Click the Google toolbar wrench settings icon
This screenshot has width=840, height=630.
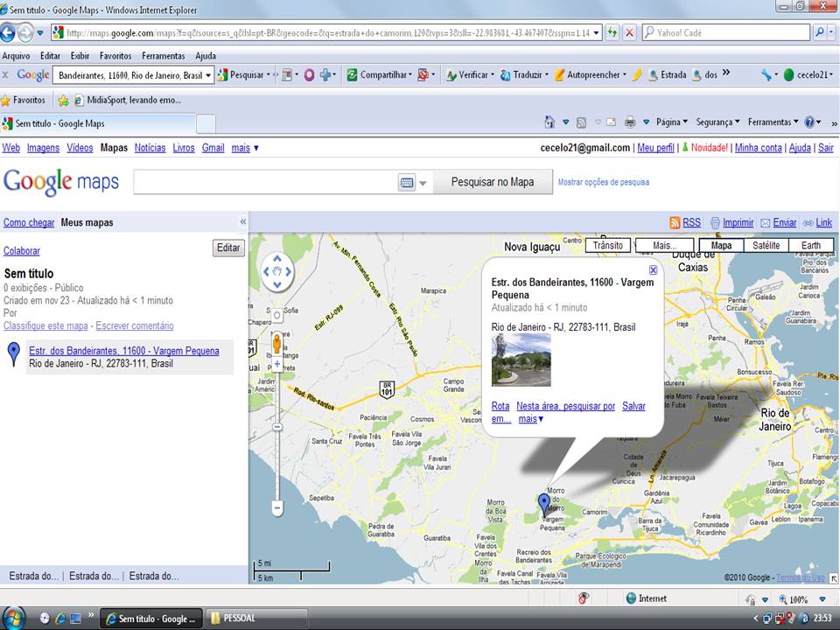click(766, 75)
